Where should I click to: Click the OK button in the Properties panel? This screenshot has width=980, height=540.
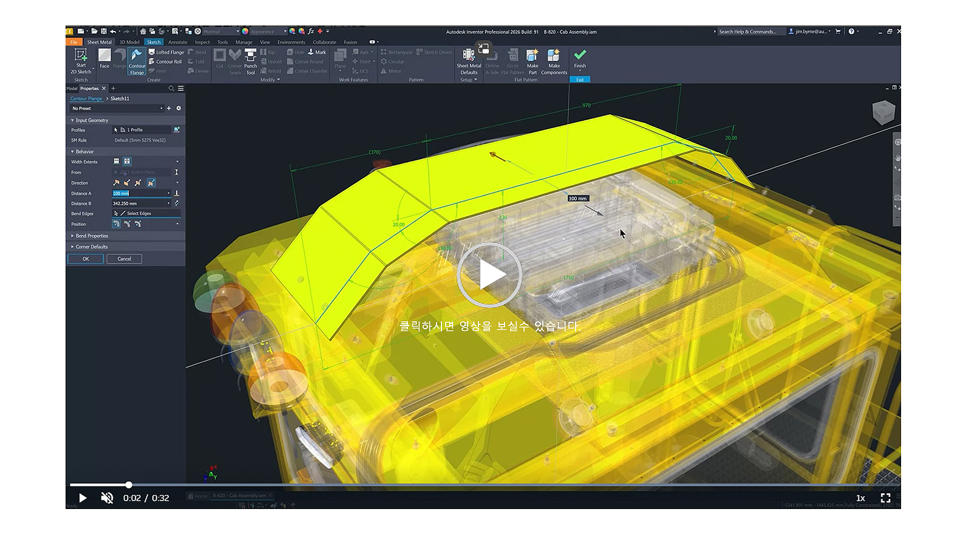86,259
